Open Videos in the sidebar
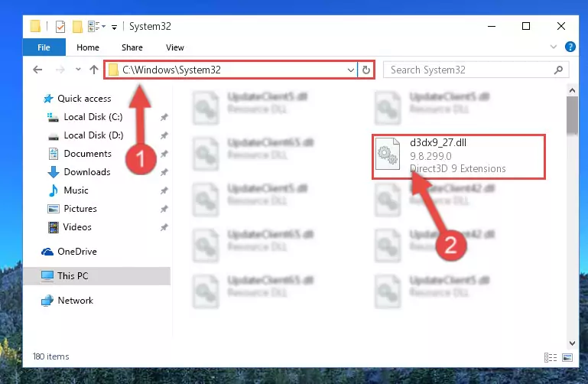This screenshot has width=588, height=384. coord(70,227)
